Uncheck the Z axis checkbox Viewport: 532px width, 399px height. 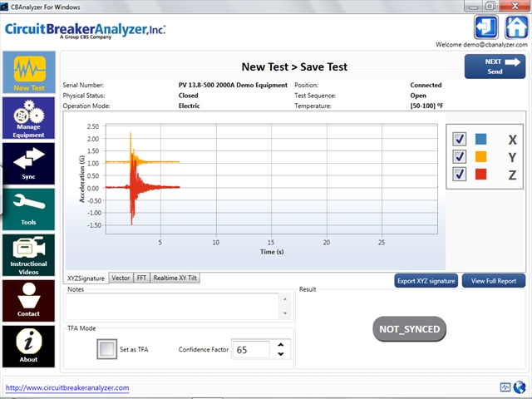tap(460, 175)
